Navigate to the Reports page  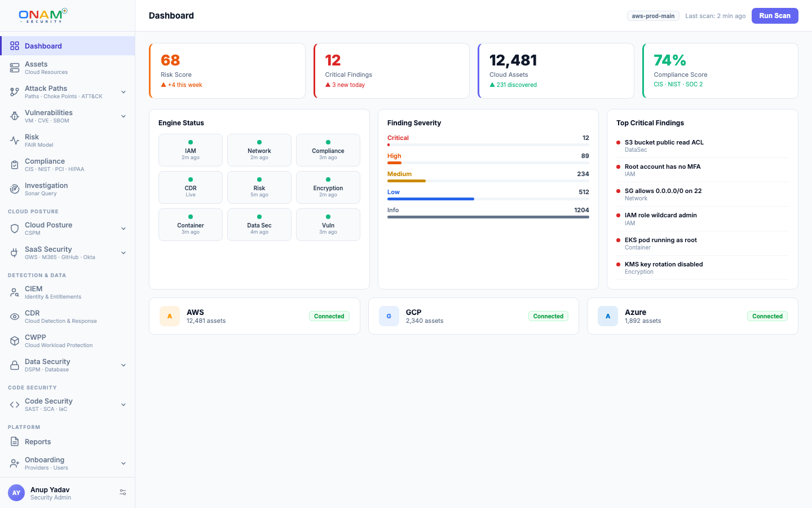point(68,441)
